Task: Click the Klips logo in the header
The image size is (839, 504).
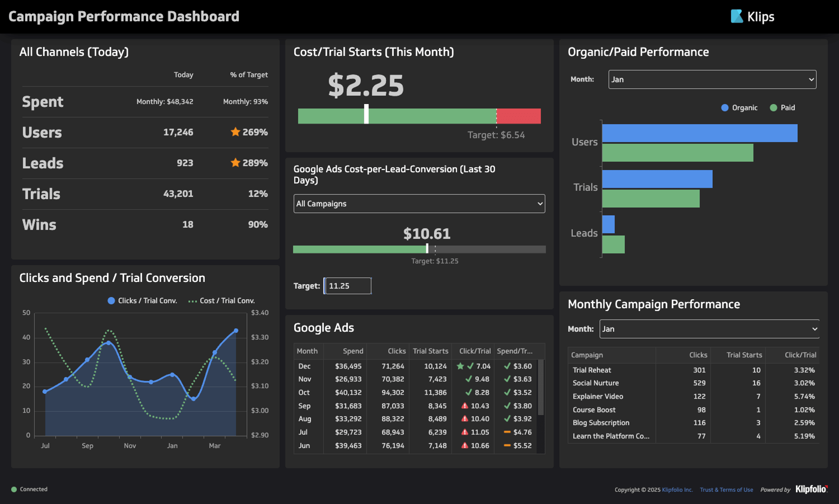Action: coord(751,16)
